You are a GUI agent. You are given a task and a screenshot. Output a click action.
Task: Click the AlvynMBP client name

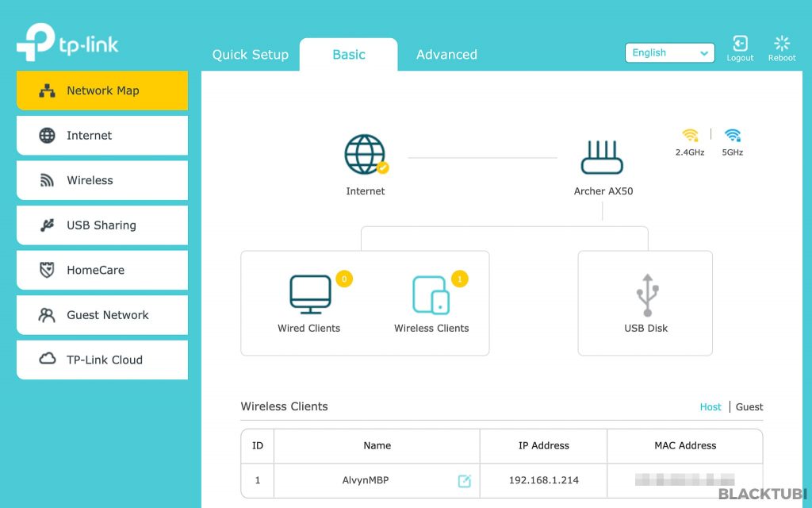pyautogui.click(x=365, y=480)
